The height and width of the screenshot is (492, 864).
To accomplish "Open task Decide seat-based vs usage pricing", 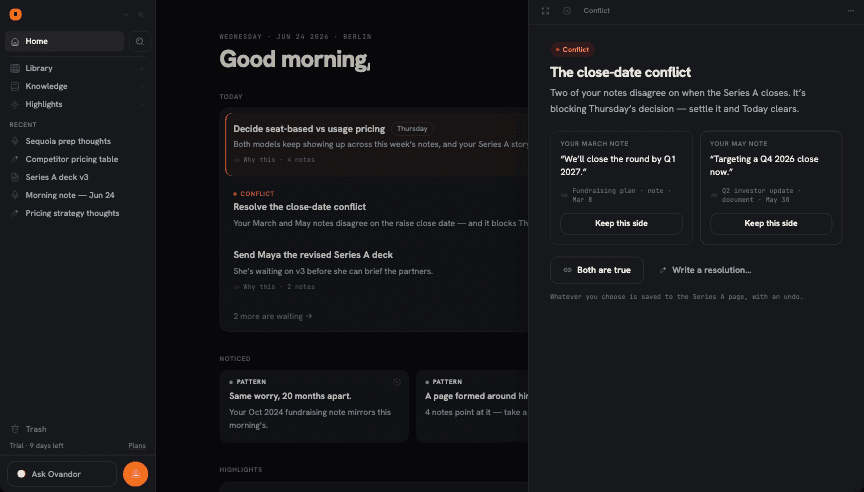I will [309, 128].
